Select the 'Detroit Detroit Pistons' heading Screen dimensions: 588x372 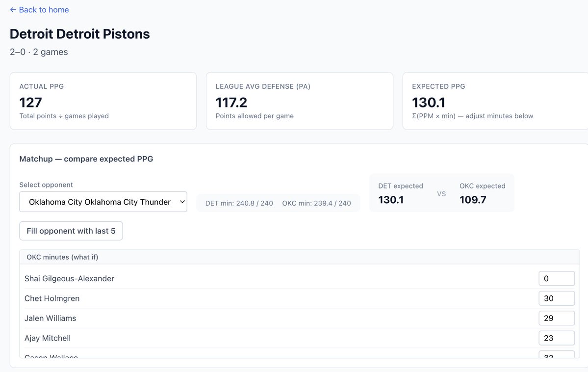(x=80, y=34)
